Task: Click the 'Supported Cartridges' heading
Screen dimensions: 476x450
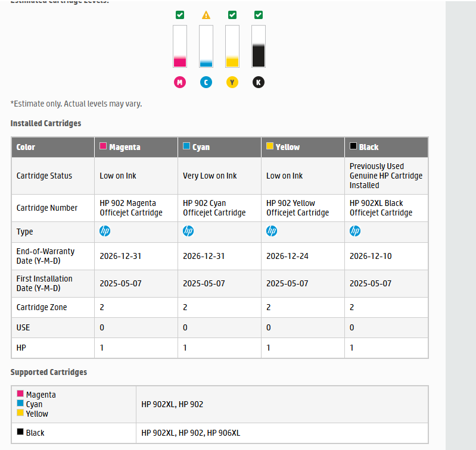Action: (49, 372)
